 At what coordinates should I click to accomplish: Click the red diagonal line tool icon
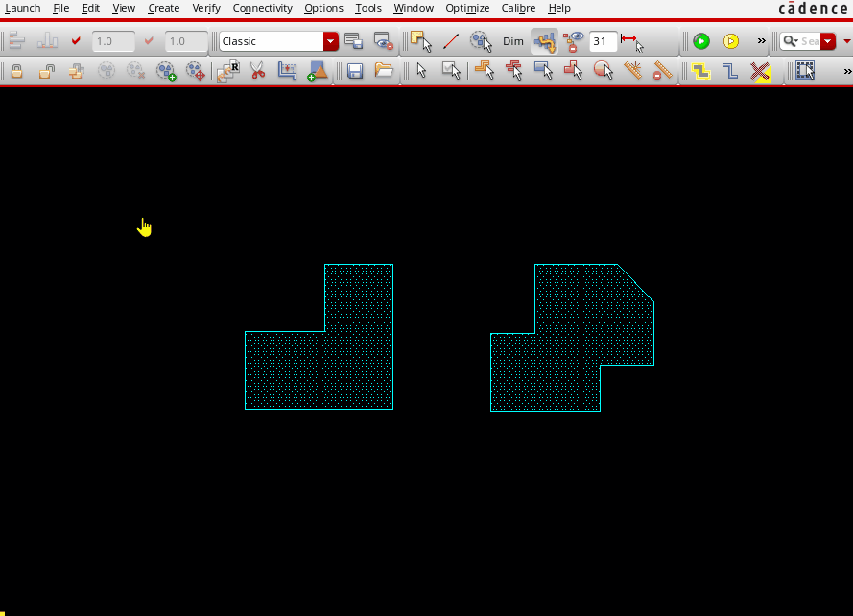point(450,41)
